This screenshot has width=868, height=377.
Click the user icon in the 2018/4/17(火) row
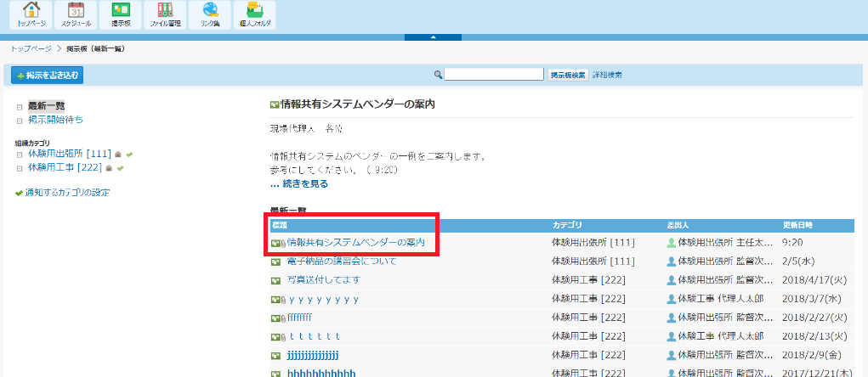(672, 280)
